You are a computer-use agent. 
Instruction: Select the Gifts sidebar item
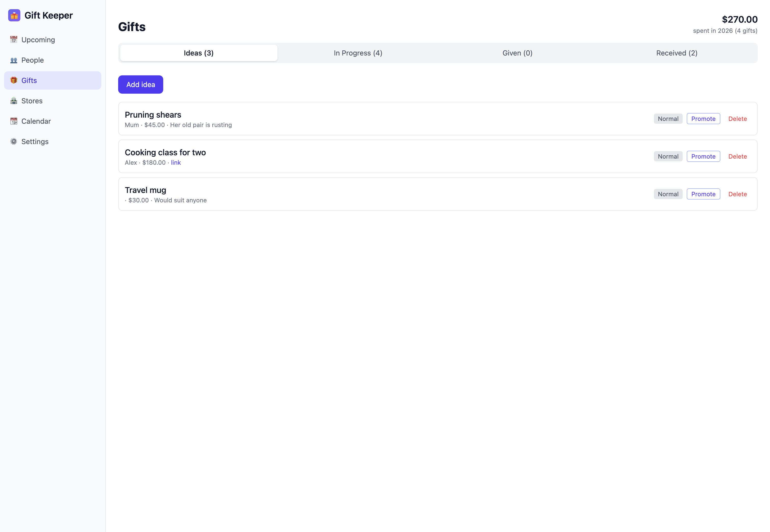(x=53, y=80)
